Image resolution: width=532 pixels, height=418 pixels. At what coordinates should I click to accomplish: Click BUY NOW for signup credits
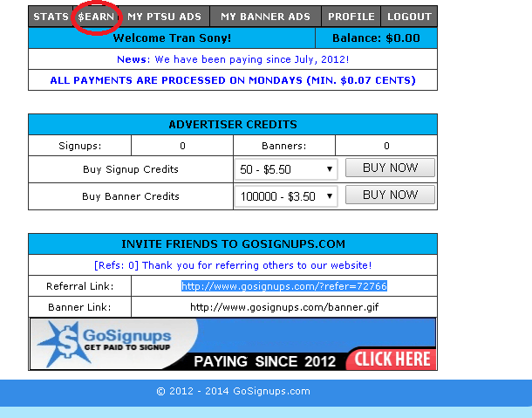click(390, 168)
